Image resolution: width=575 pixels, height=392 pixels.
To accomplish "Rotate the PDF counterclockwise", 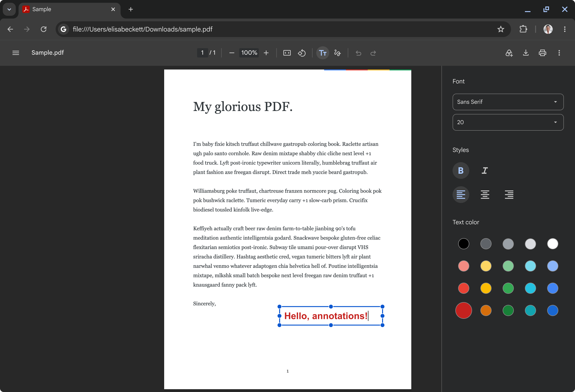I will coord(302,53).
